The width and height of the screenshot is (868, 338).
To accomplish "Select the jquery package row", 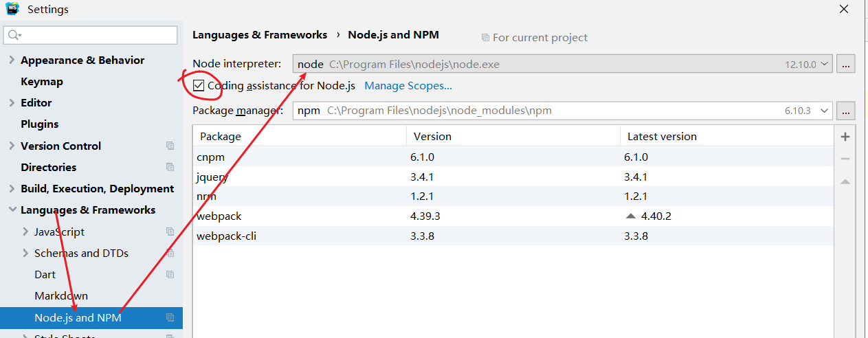I will [513, 177].
